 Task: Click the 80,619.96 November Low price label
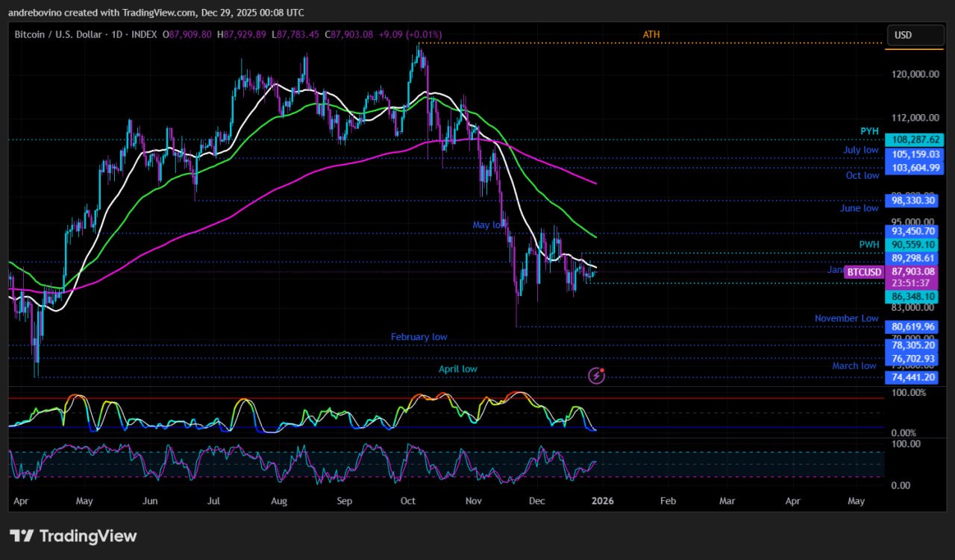(914, 327)
